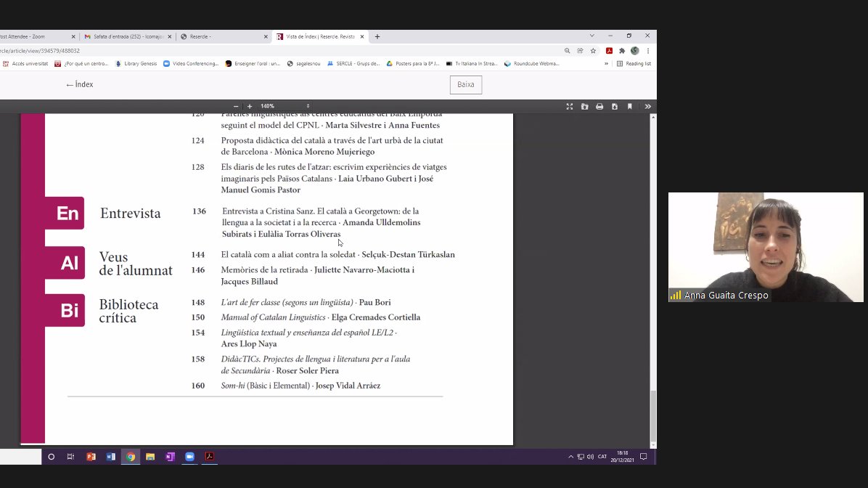Viewport: 868px width, 488px height.
Task: Open the Video Conferencing bookmark
Action: 191,64
